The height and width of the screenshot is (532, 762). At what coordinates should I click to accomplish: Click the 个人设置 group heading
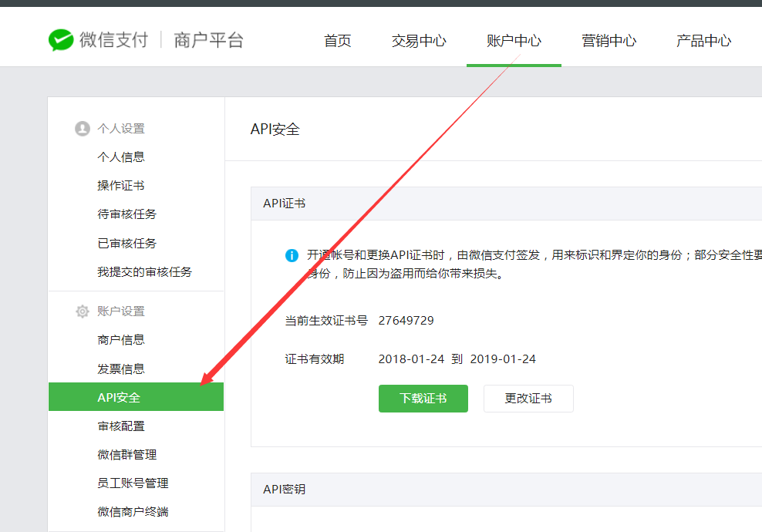click(121, 129)
